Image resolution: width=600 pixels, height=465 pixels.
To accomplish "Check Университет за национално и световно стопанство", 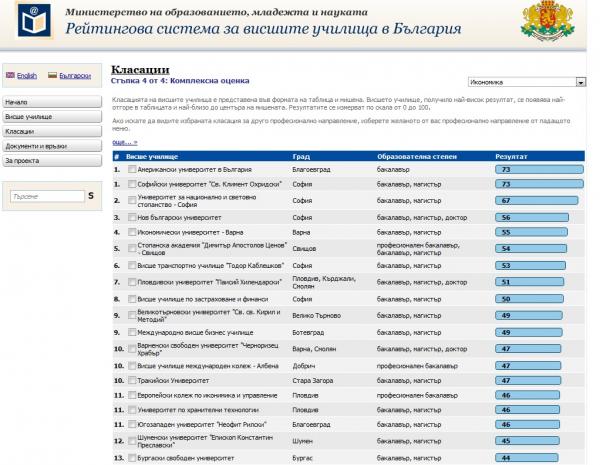I will [132, 201].
